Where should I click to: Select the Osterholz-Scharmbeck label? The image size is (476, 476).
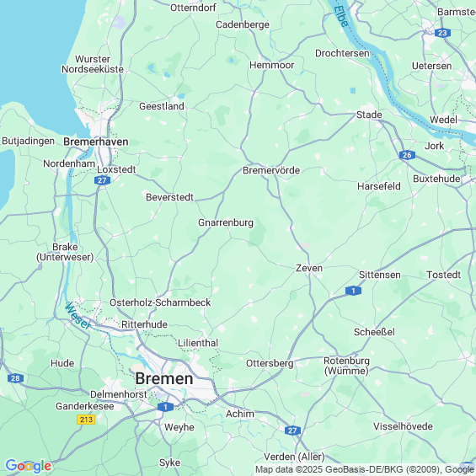(x=160, y=302)
